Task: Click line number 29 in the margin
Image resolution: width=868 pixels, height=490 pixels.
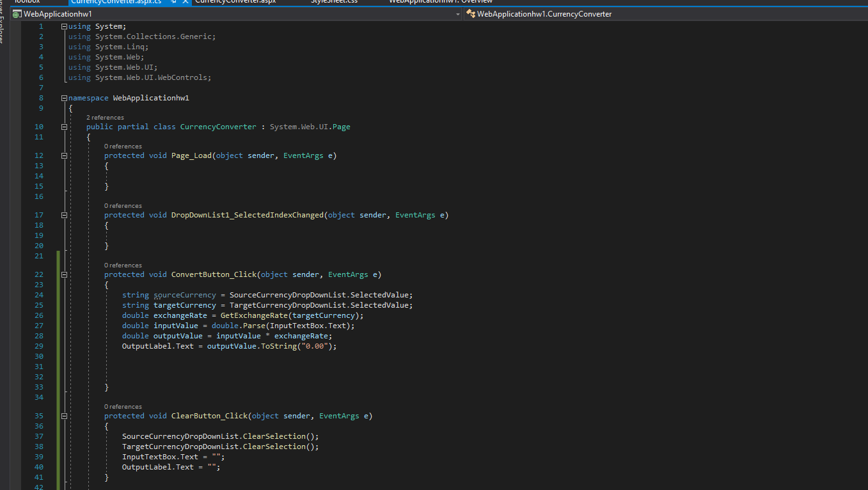Action: [39, 346]
